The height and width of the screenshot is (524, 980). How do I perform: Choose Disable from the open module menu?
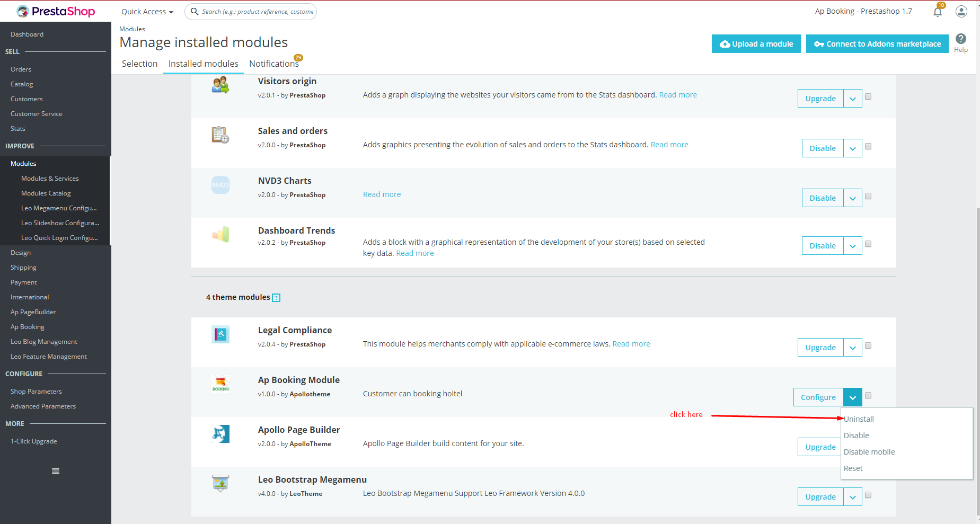point(857,436)
